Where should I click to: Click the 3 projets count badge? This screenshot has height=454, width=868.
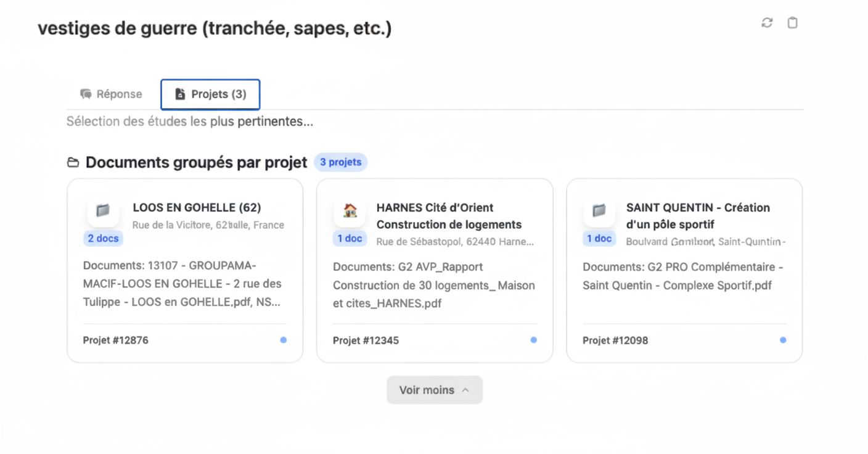pos(340,162)
